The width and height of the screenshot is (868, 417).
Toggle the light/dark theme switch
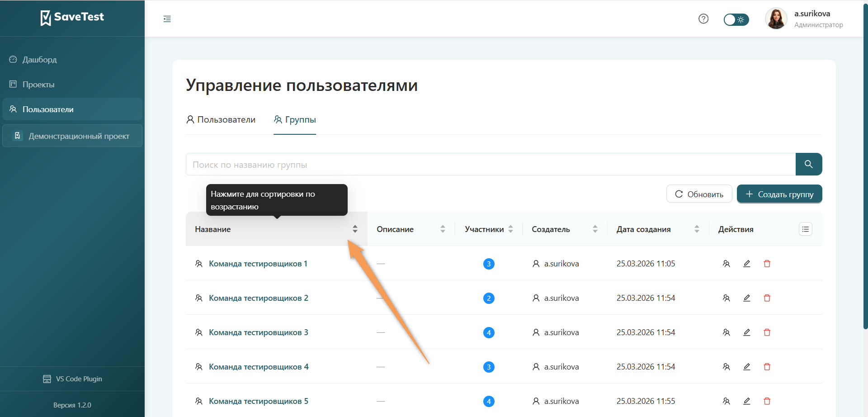click(736, 19)
